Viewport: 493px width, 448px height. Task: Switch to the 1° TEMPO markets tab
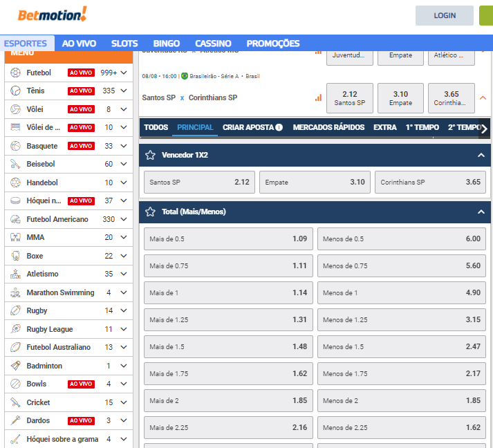point(422,127)
